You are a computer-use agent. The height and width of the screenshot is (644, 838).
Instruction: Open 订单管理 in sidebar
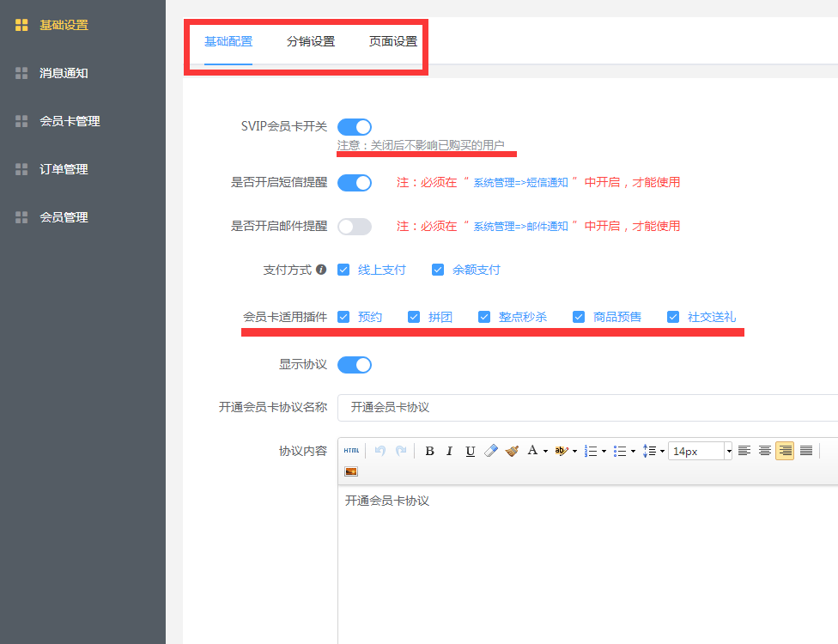click(64, 169)
